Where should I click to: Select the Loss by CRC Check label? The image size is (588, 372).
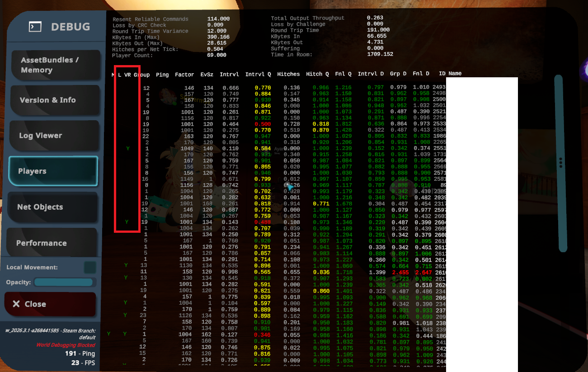pos(140,25)
